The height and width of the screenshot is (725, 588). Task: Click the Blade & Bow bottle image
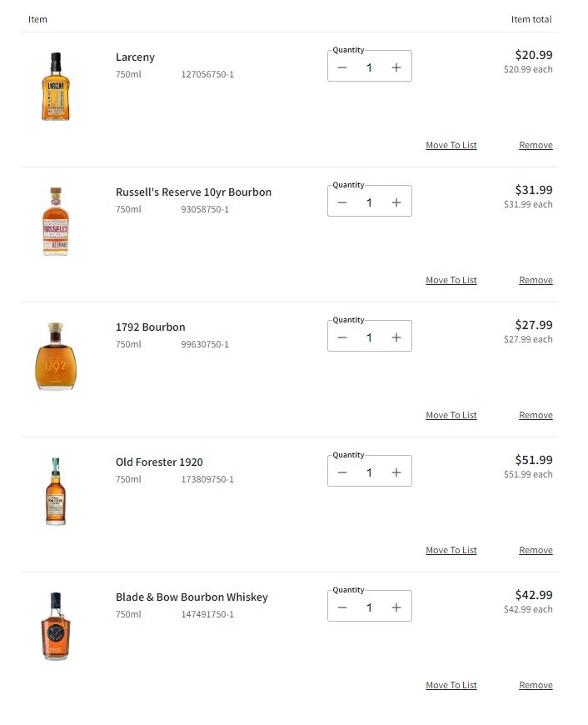(x=55, y=626)
